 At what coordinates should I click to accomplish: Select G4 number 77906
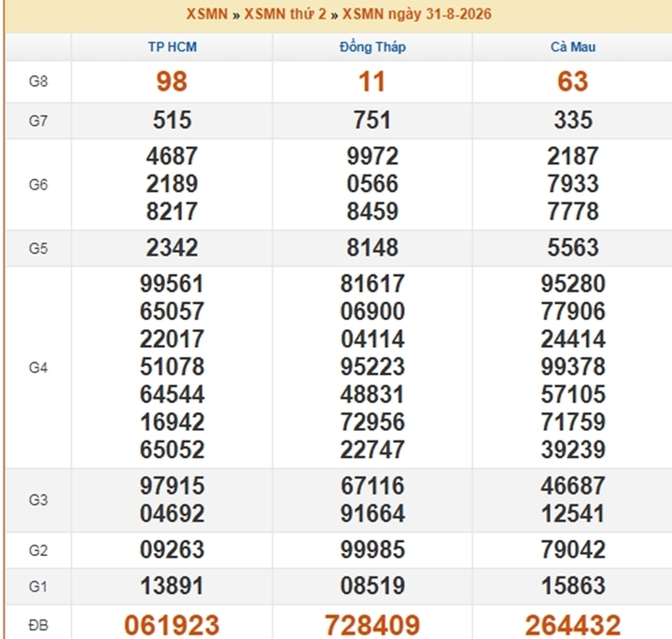pos(573,312)
